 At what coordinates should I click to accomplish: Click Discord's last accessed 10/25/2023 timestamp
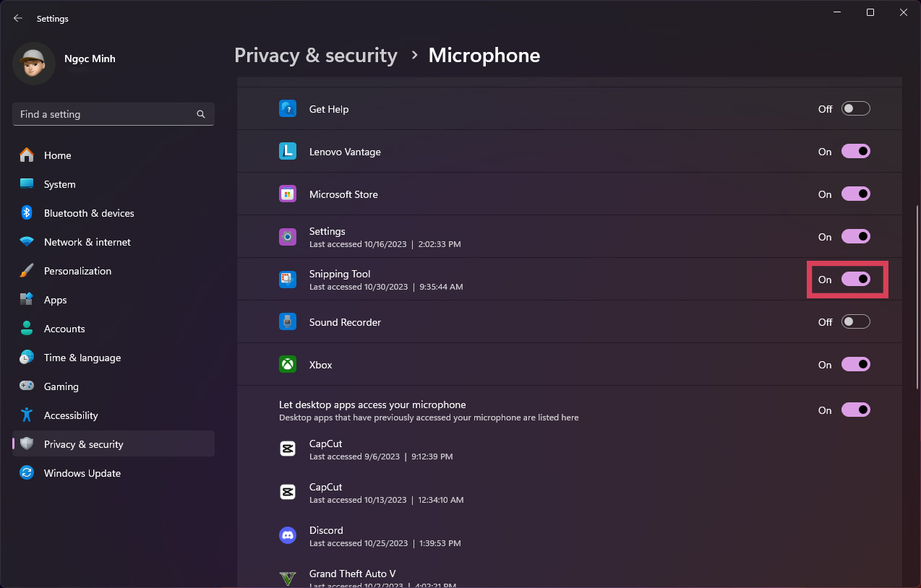pos(385,543)
